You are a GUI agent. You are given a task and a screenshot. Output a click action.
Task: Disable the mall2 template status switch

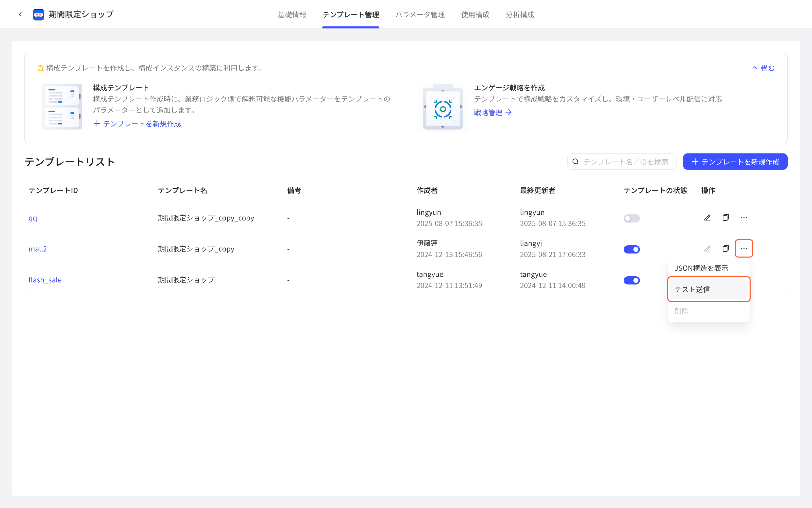pos(632,249)
